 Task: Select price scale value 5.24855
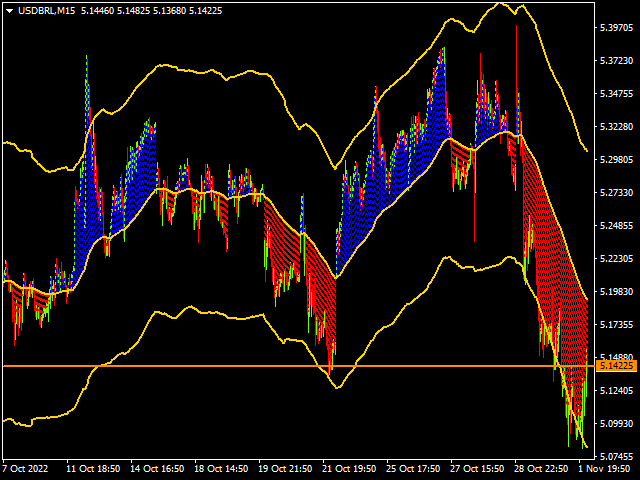click(x=616, y=225)
